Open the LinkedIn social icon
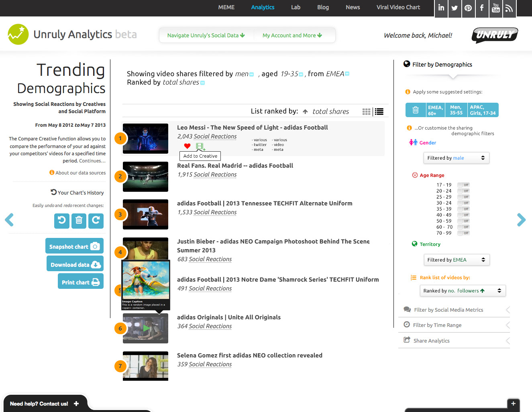The width and height of the screenshot is (532, 412). 441,8
